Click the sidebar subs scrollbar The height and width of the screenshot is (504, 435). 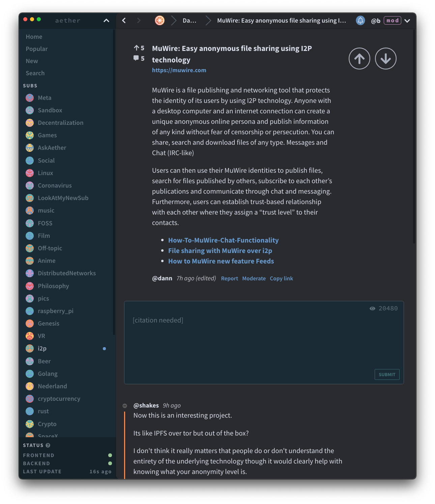pos(114,182)
